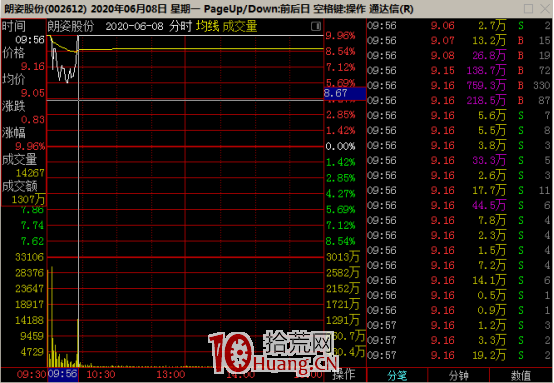The height and width of the screenshot is (383, 554).
Task: Click the 价格 value 9.16 in info panel
Action: pyautogui.click(x=33, y=66)
